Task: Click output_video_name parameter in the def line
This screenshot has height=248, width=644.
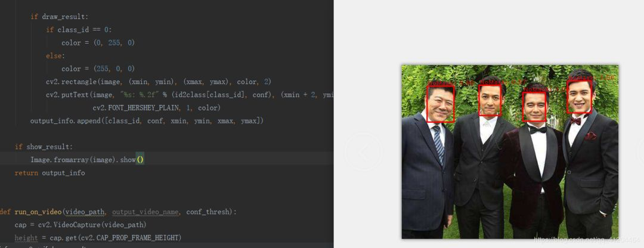Action: 145,212
